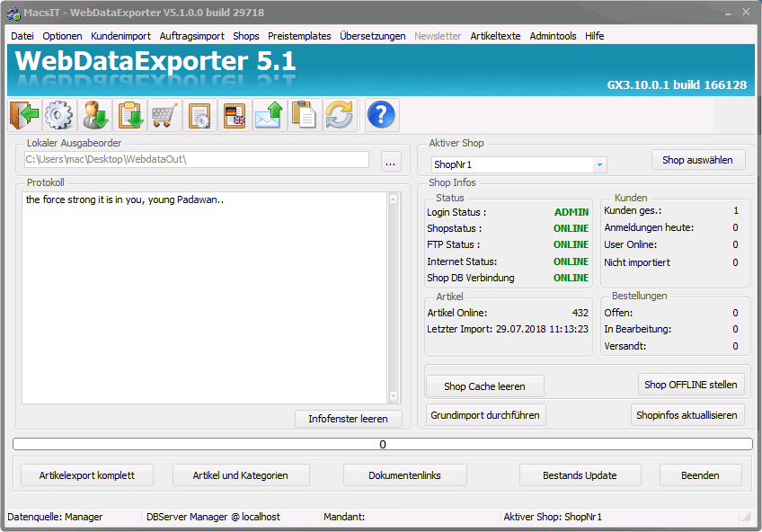Click the refresh arrows toolbar icon

pos(340,115)
